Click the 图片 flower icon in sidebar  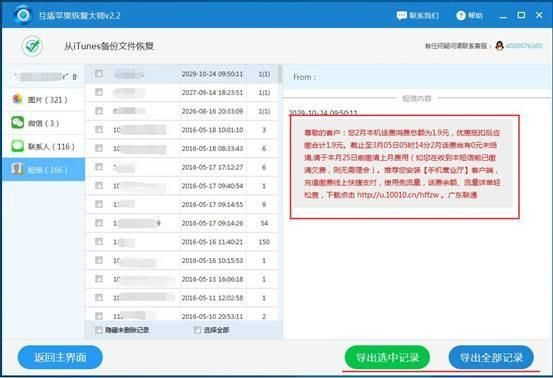[x=17, y=99]
